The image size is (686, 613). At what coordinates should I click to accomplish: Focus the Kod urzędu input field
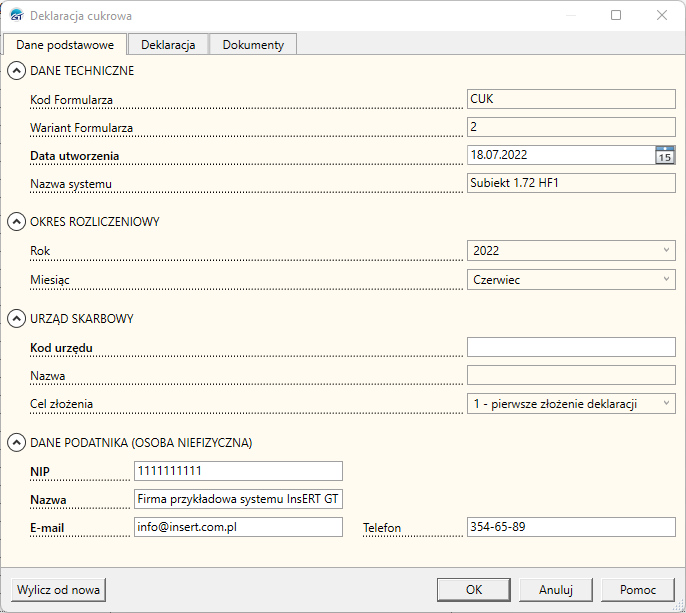click(571, 347)
